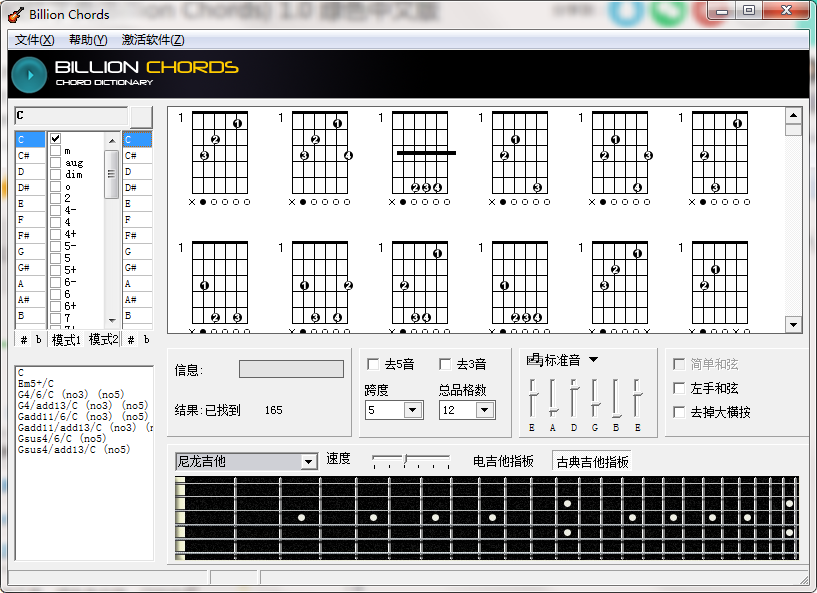Select root note F# in left list
The height and width of the screenshot is (593, 817).
(x=30, y=236)
